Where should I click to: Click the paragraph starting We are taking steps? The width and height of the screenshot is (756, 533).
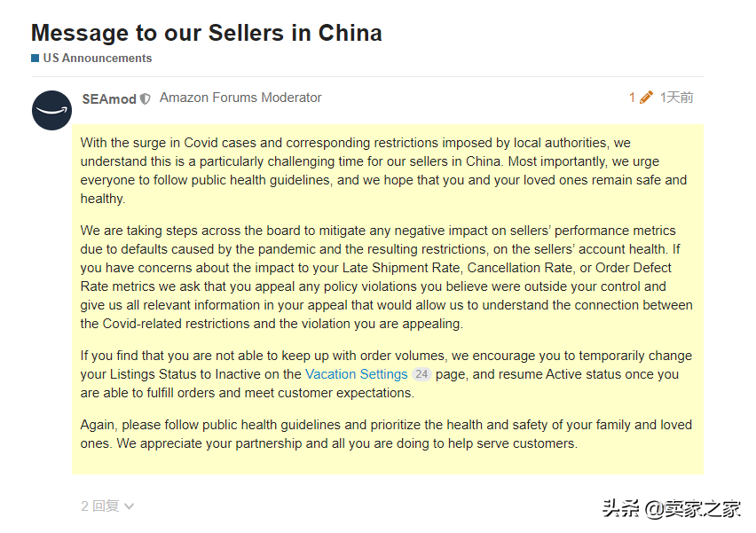[387, 277]
